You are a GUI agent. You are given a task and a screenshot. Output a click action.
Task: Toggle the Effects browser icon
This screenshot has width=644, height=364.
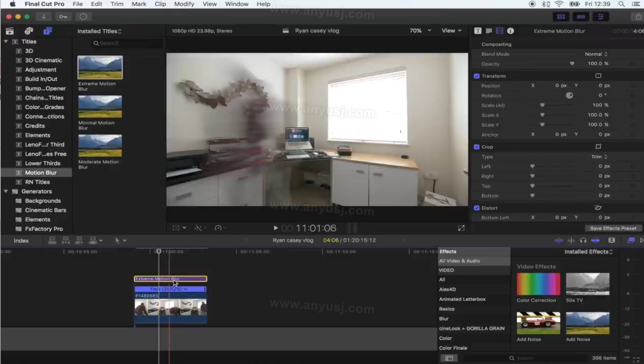coord(631,240)
